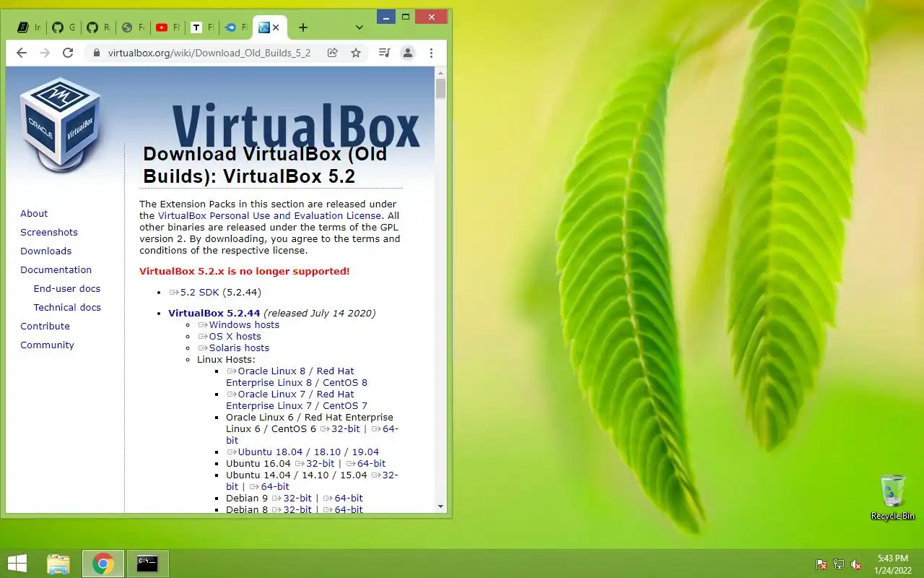
Task: Open VirtualBox Personal Use and Evaluation License
Action: coord(269,216)
